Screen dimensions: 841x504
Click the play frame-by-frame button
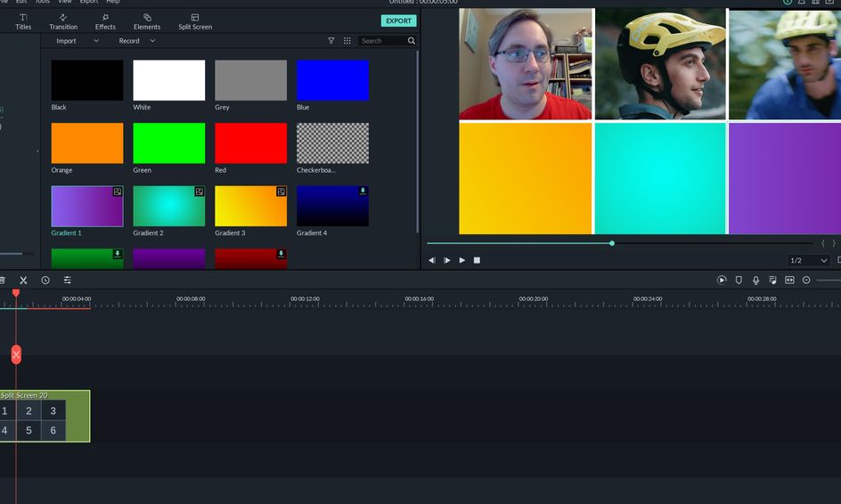[447, 260]
